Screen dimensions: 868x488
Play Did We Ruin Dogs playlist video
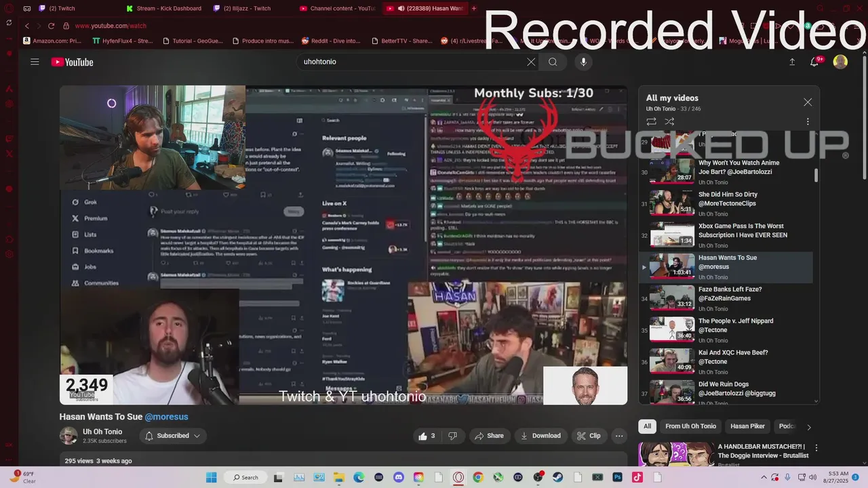coord(726,393)
